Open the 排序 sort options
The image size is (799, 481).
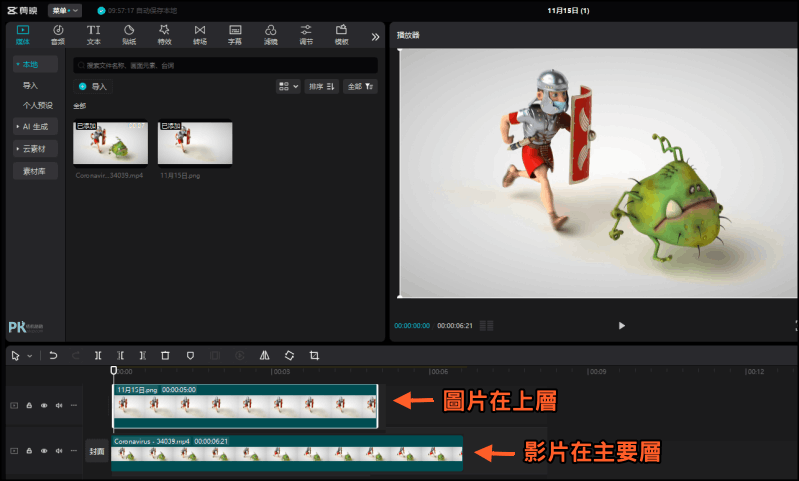pyautogui.click(x=322, y=87)
